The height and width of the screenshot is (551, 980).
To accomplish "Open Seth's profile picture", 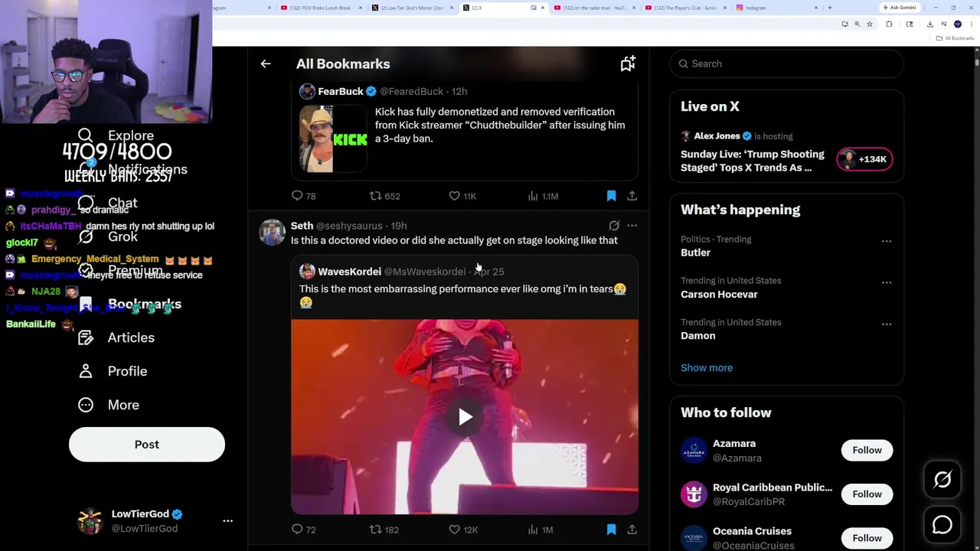I will tap(272, 233).
